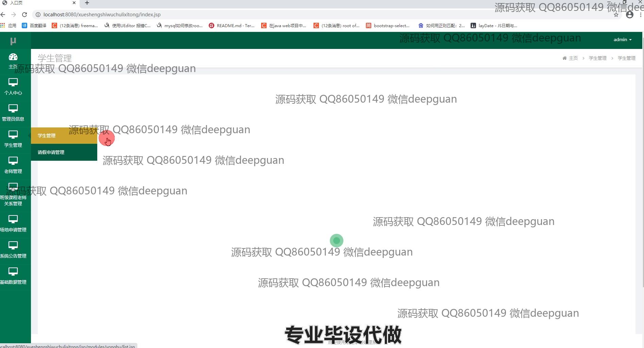Click the first 学生管理 breadcrumb after 主页
The image size is (644, 348).
click(597, 58)
